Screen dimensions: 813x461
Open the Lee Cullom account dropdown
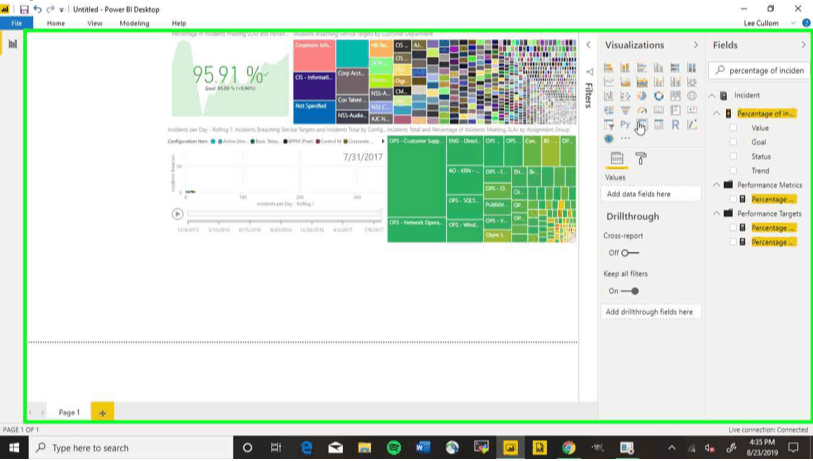793,23
